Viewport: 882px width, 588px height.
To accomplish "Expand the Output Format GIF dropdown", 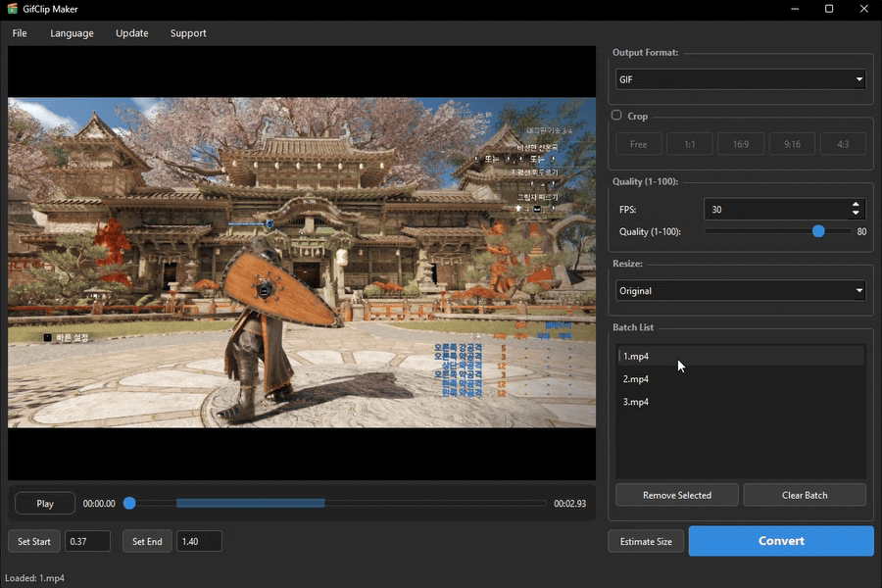I will pos(740,79).
